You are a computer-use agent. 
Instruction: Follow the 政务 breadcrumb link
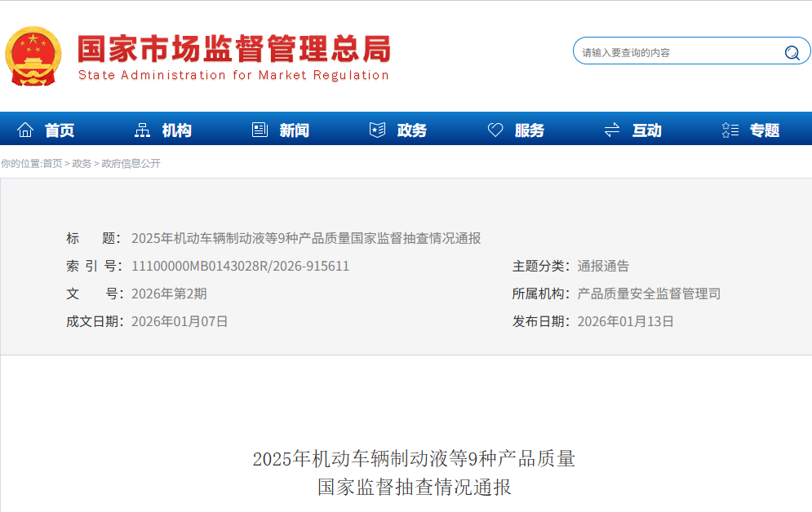tap(82, 164)
